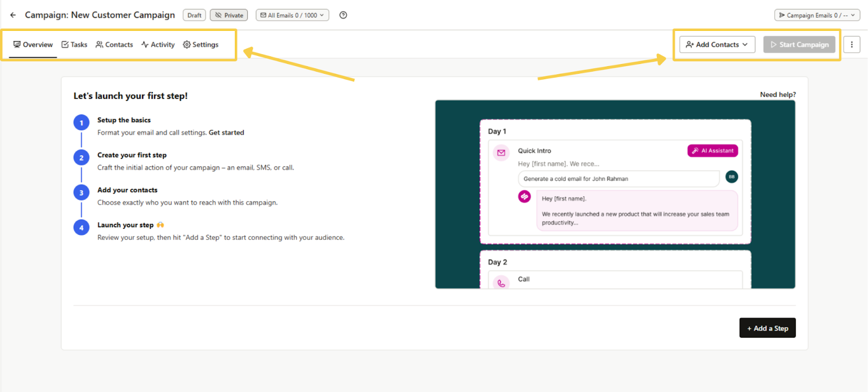
Task: Click step 3 numbered circle
Action: [x=81, y=192]
